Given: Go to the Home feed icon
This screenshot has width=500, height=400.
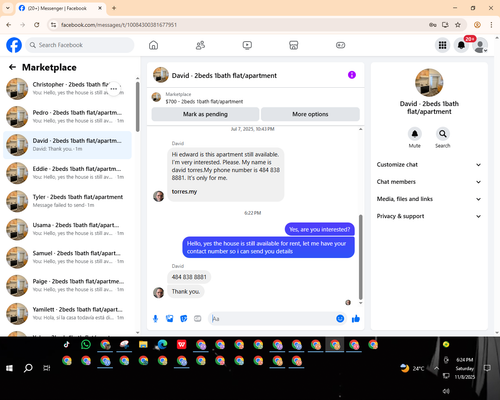Looking at the screenshot, I should point(153,45).
